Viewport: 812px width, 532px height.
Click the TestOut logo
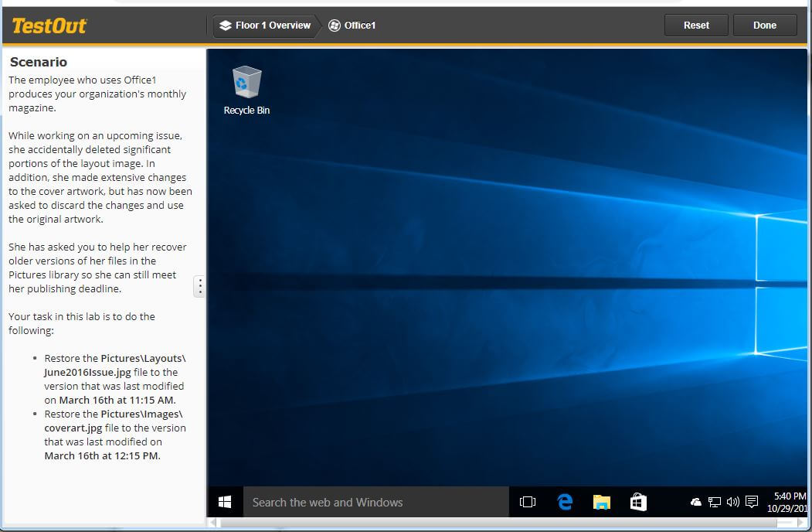pos(49,26)
